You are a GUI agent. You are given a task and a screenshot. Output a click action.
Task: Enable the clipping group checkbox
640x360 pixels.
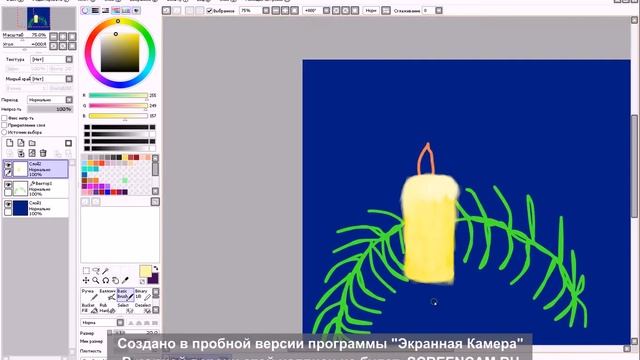4,125
